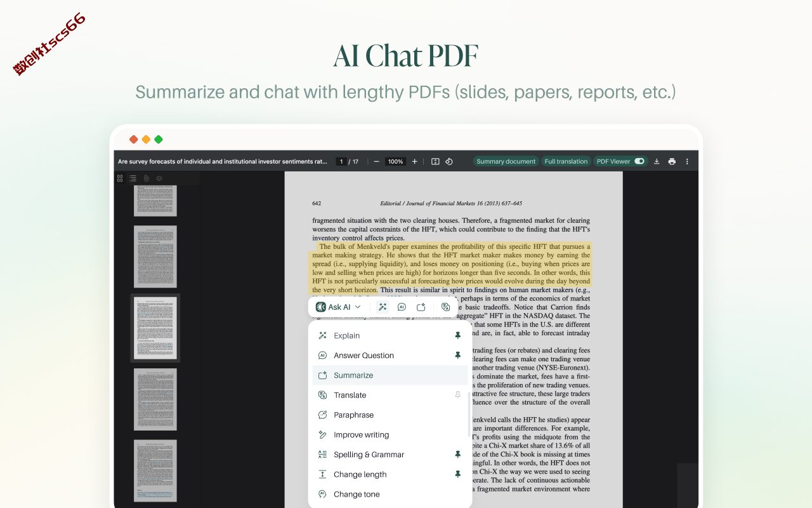Click the page number 642 in header
This screenshot has width=812, height=508.
point(317,203)
